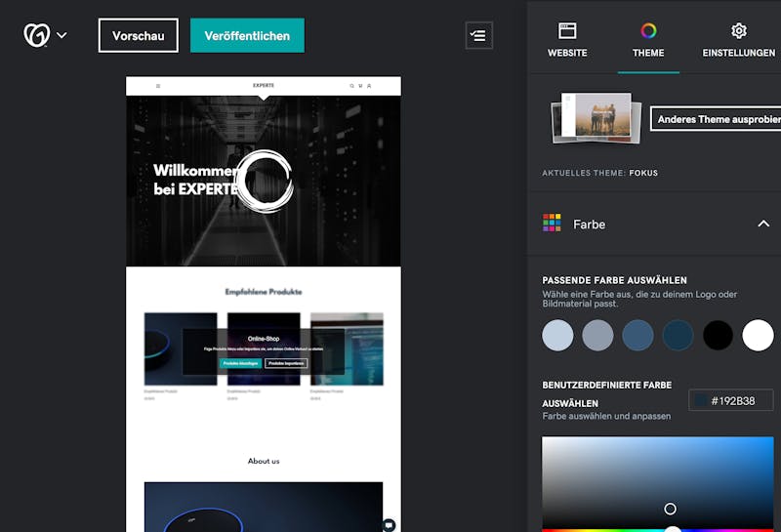The height and width of the screenshot is (532, 781).
Task: Select the dark navy color swatch
Action: pos(678,335)
